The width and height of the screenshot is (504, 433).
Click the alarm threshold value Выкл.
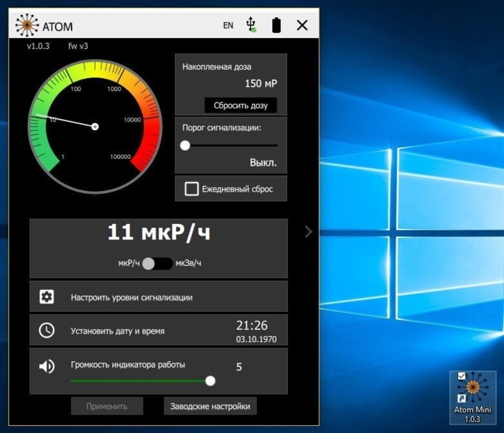click(263, 162)
